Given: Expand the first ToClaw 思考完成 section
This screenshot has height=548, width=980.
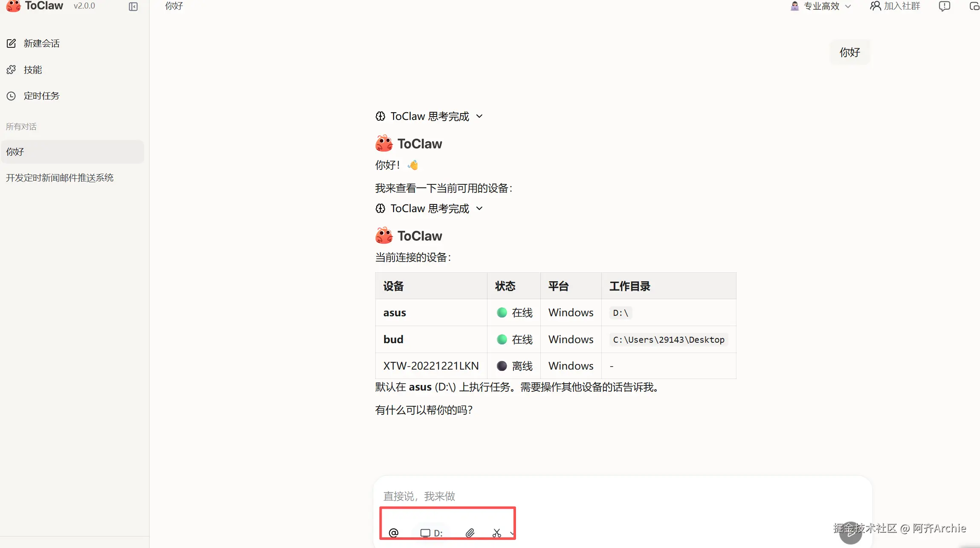Looking at the screenshot, I should tap(429, 116).
